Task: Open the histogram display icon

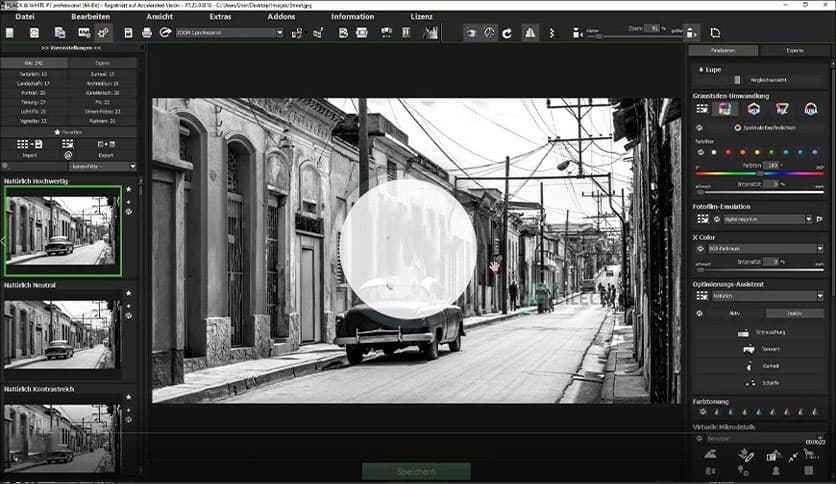Action: point(431,33)
